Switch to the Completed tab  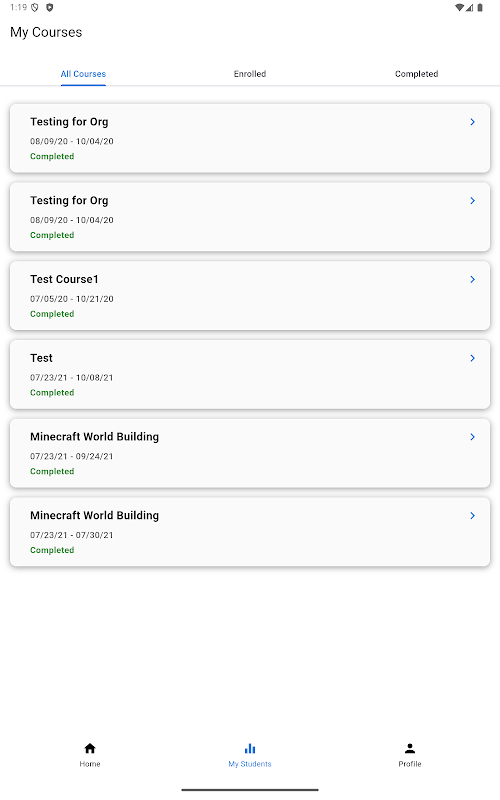coord(416,74)
